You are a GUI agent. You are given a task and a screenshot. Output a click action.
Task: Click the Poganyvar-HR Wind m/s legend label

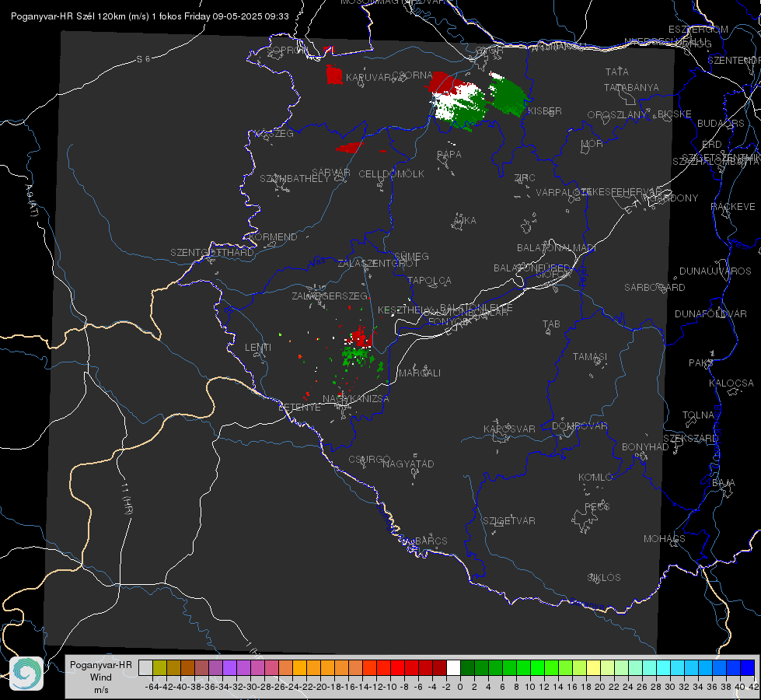click(x=101, y=677)
